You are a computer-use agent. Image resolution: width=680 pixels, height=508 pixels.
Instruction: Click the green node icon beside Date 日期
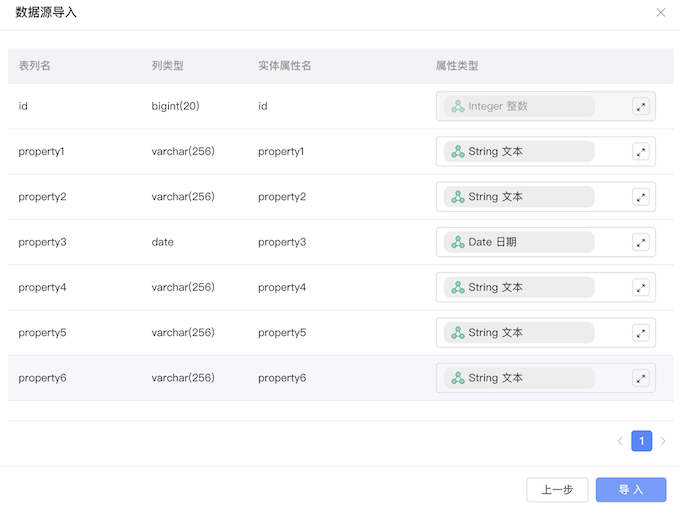point(458,242)
